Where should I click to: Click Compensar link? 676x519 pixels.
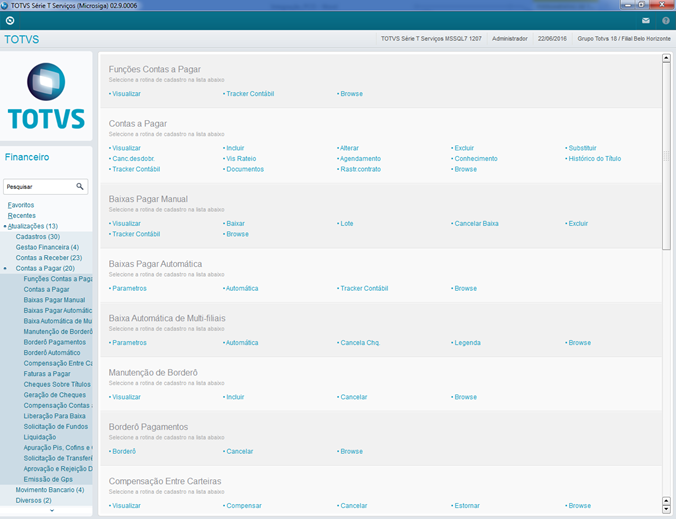click(x=244, y=506)
